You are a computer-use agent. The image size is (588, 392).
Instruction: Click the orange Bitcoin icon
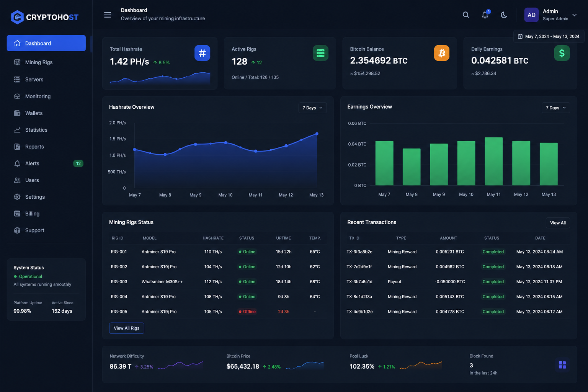coord(442,53)
